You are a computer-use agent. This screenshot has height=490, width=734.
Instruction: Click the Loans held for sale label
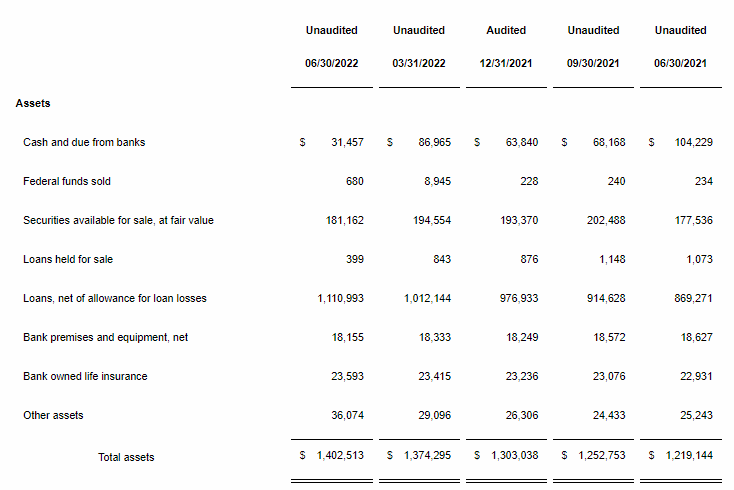coord(68,259)
